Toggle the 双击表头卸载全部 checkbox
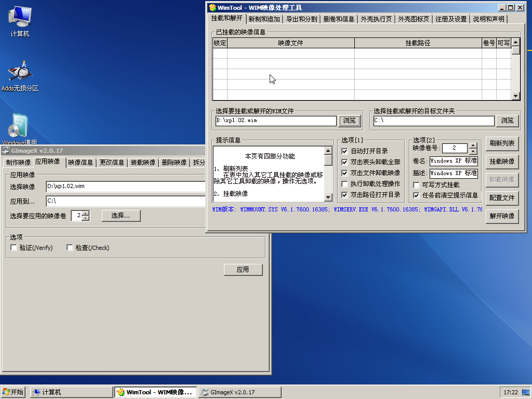Viewport: 532px width, 399px height. (x=344, y=162)
